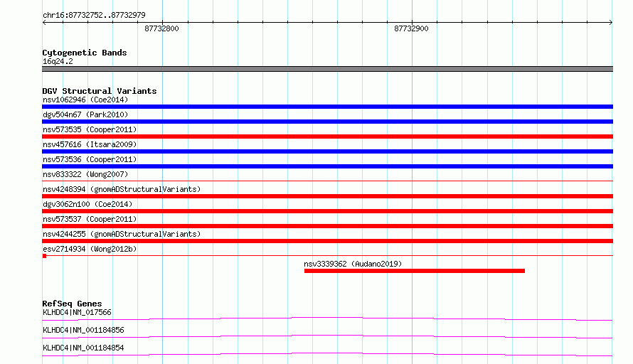Select the blue bar under nsv1062946

pyautogui.click(x=327, y=107)
